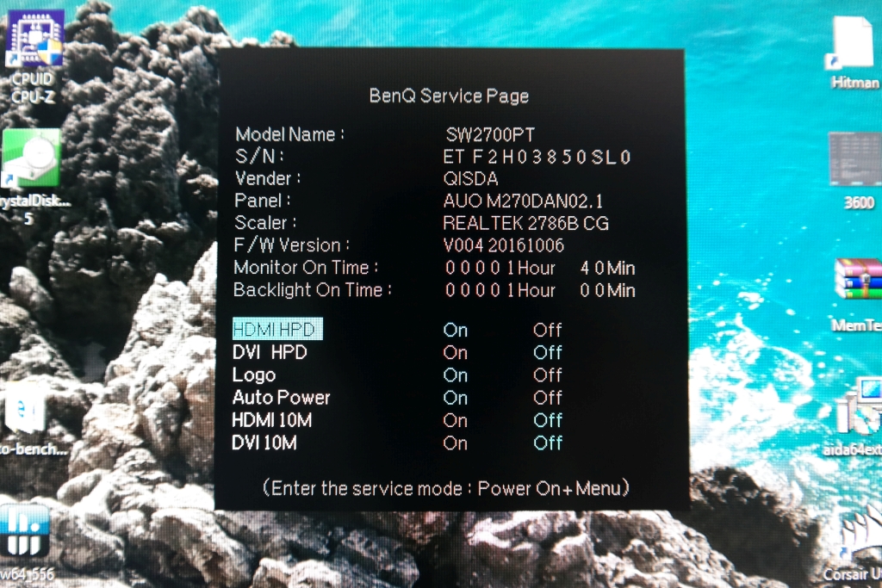This screenshot has height=588, width=882.
Task: Click the model name value "SW2700PT"
Action: pos(490,134)
